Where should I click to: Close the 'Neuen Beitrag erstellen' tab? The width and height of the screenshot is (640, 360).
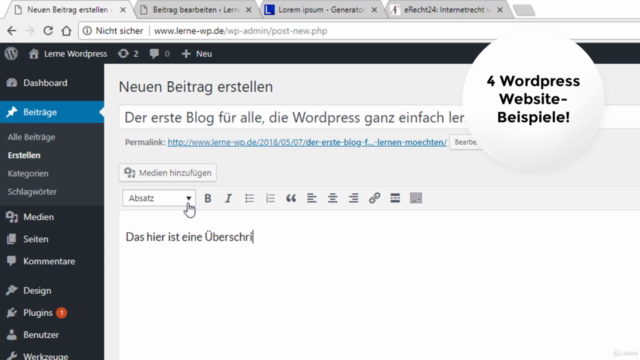(123, 10)
